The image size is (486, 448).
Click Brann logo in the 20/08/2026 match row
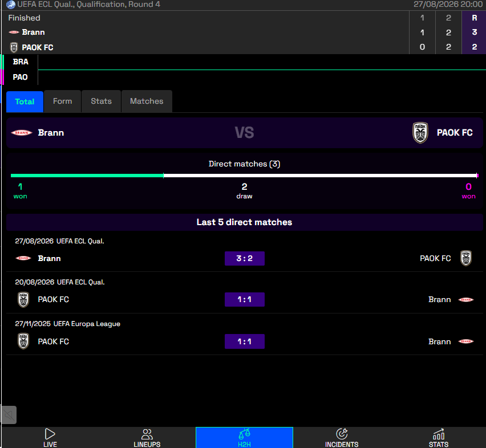[x=466, y=300]
